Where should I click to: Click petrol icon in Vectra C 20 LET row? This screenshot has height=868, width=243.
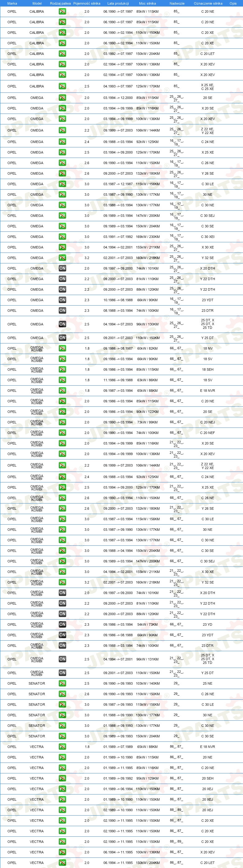coord(62,863)
